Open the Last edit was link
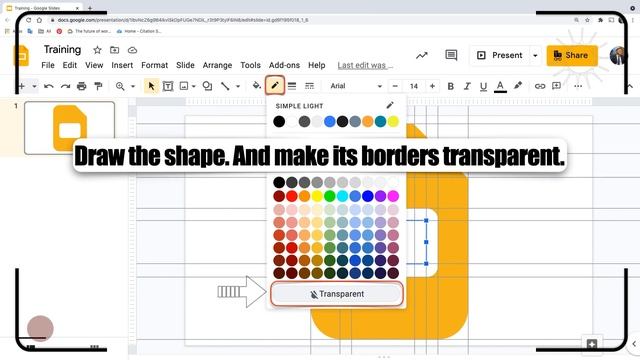This screenshot has width=640, height=360. pos(365,65)
